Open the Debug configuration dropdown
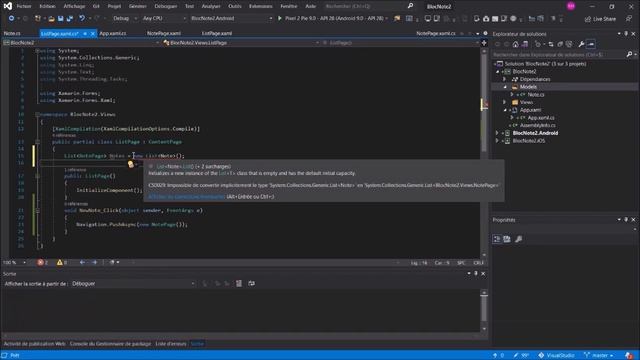 124,18
